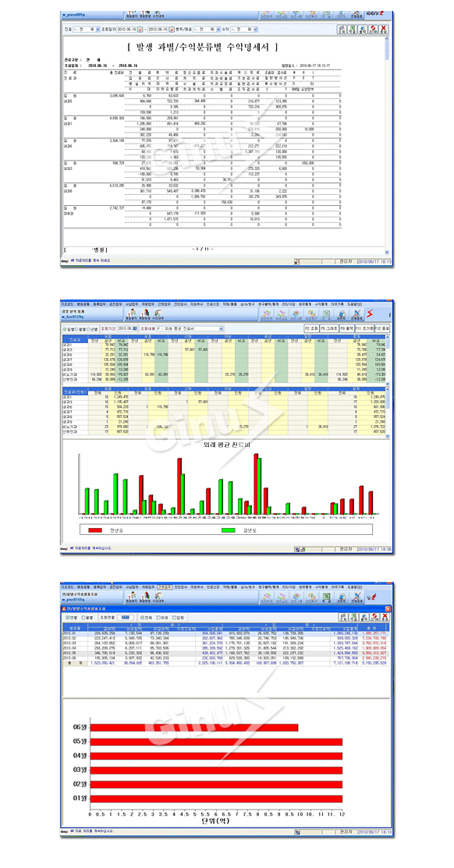Click the print icon in bottom window sub-toolbar
Image resolution: width=454 pixels, height=868 pixels.
[x=364, y=616]
